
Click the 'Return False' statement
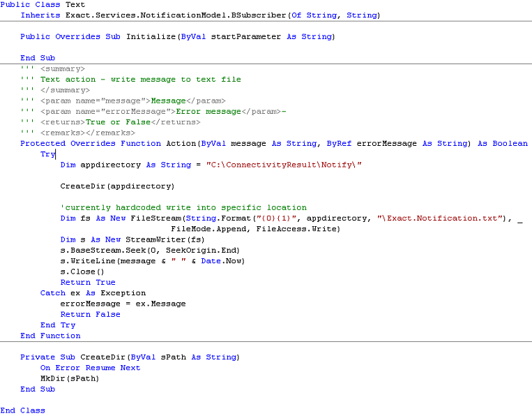pyautogui.click(x=90, y=315)
